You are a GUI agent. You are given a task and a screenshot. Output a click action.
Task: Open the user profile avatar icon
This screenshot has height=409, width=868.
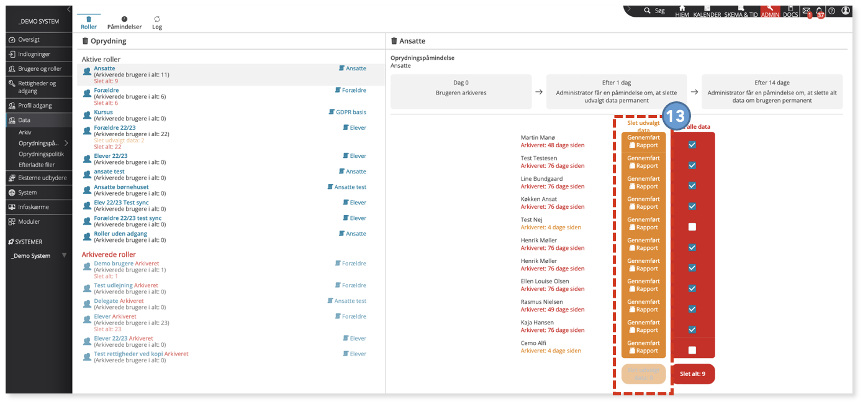(846, 11)
